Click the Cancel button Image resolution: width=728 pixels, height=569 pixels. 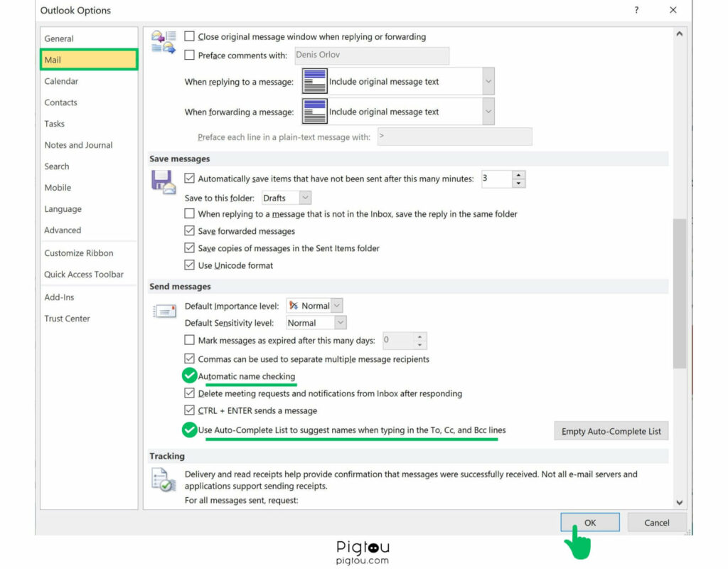[656, 522]
